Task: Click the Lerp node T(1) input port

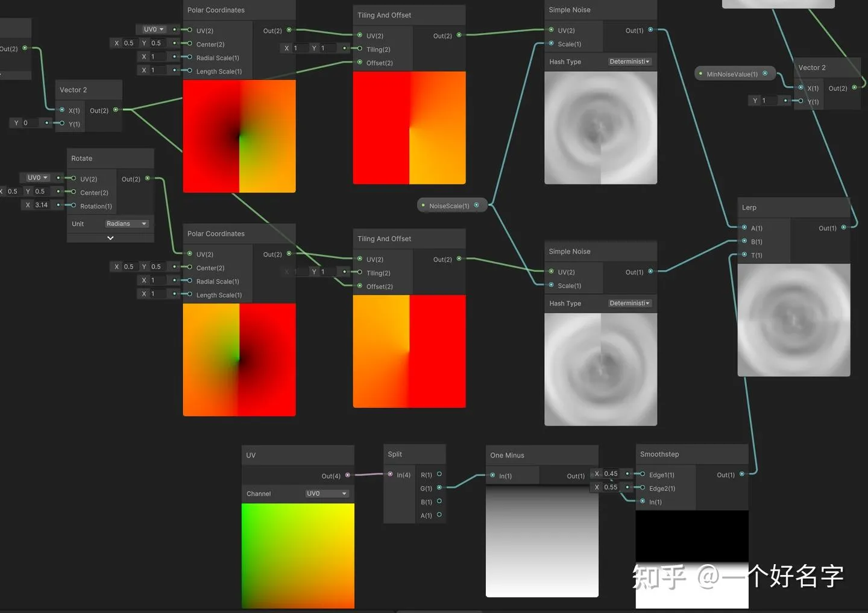Action: point(744,255)
